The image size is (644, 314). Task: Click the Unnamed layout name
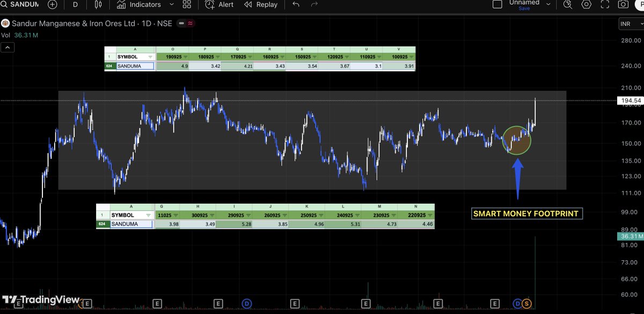click(x=524, y=3)
